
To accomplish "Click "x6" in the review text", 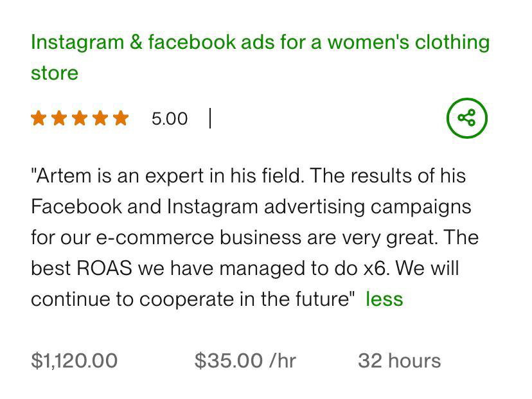I will click(x=376, y=269).
